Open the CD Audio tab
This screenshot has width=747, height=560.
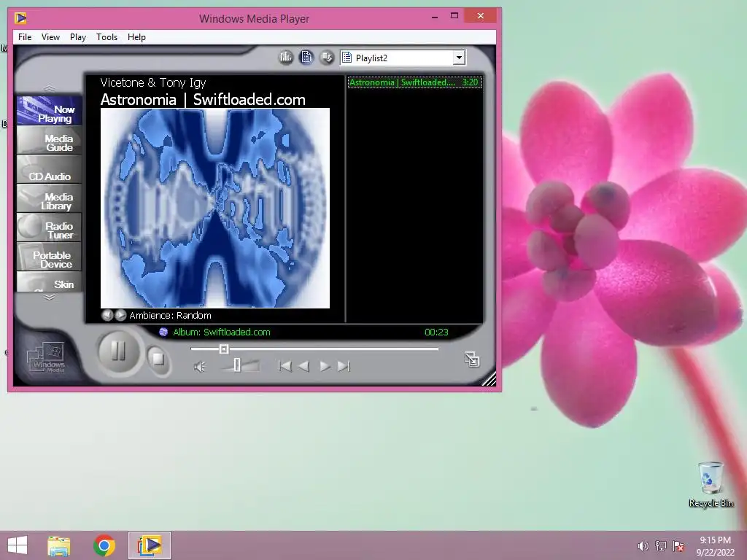tap(49, 170)
